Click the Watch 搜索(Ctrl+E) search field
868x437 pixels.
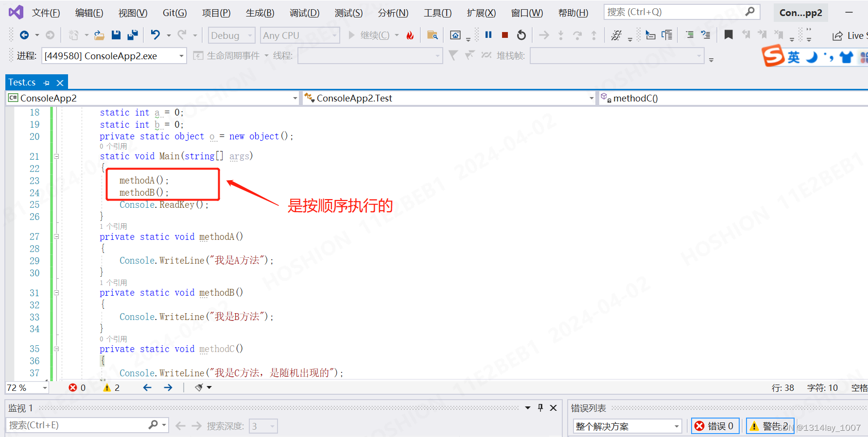[87, 425]
